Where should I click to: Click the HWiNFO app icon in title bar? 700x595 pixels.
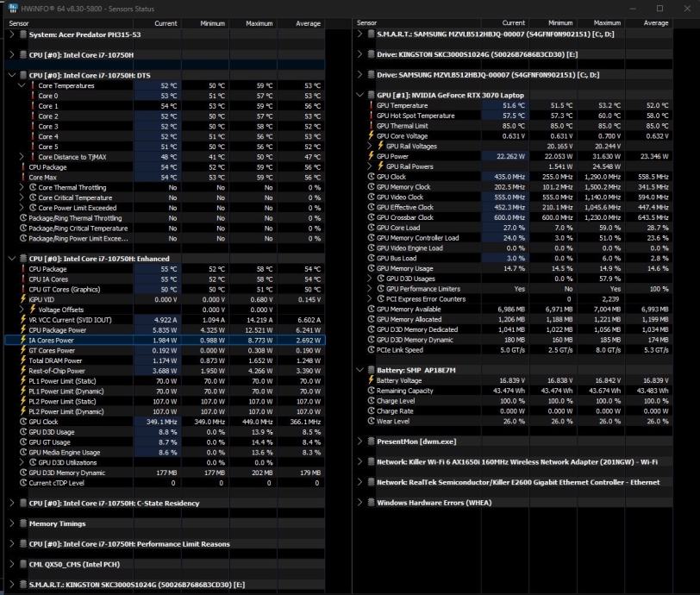13,9
